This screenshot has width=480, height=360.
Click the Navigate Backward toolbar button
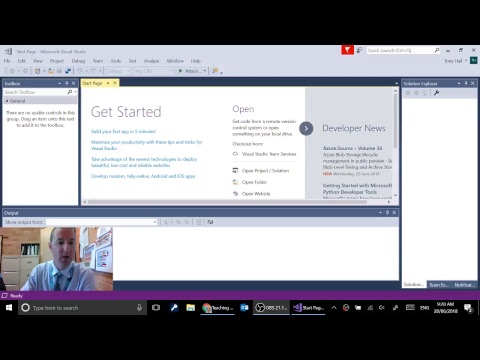12,71
